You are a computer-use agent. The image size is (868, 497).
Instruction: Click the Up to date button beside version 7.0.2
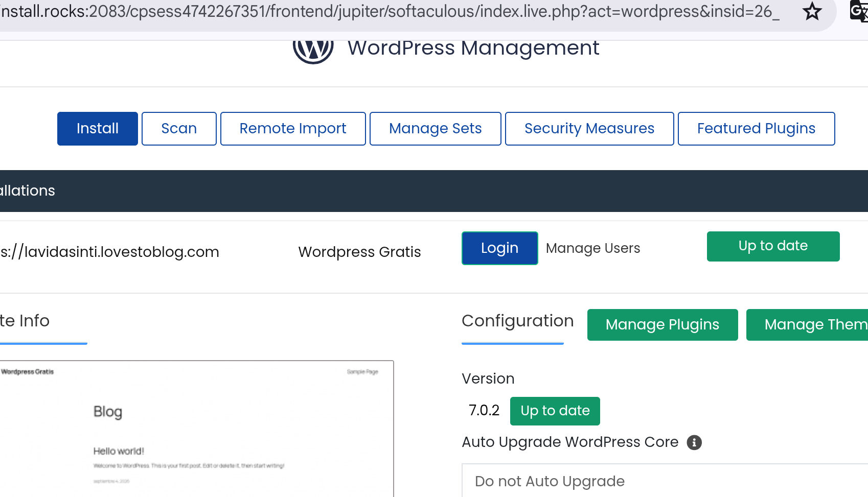click(555, 411)
